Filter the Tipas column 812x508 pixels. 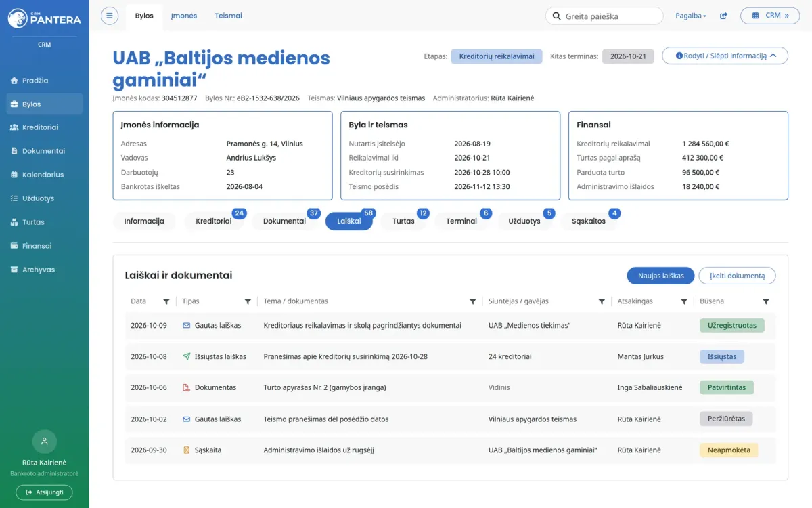[x=248, y=301]
